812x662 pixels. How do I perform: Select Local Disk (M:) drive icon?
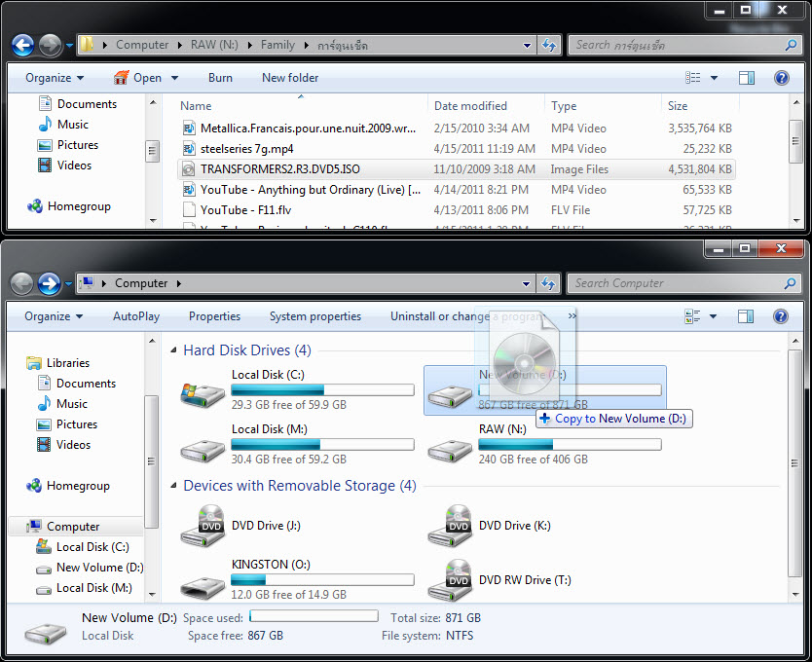[x=203, y=450]
